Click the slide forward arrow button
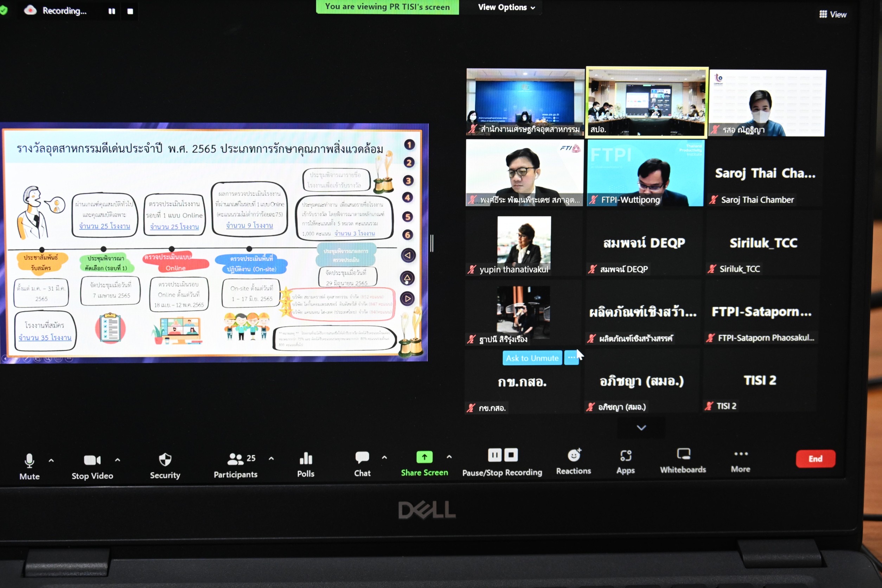The image size is (882, 588). click(x=407, y=299)
